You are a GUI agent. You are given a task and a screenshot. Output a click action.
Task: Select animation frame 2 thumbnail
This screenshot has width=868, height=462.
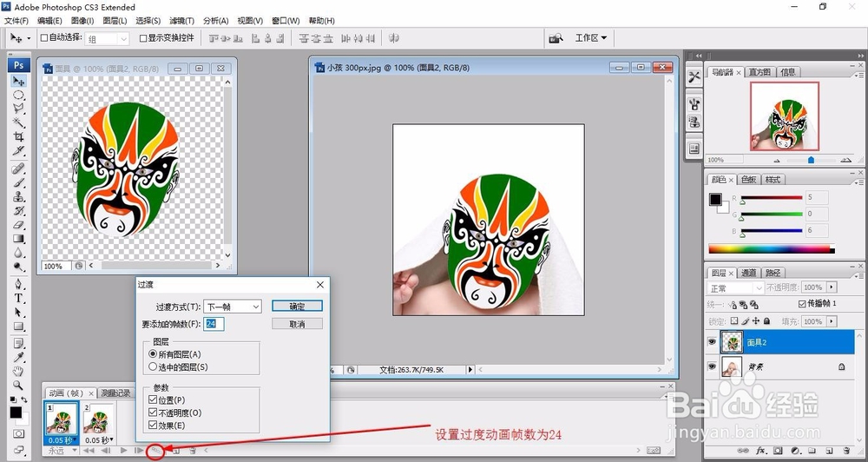(99, 419)
